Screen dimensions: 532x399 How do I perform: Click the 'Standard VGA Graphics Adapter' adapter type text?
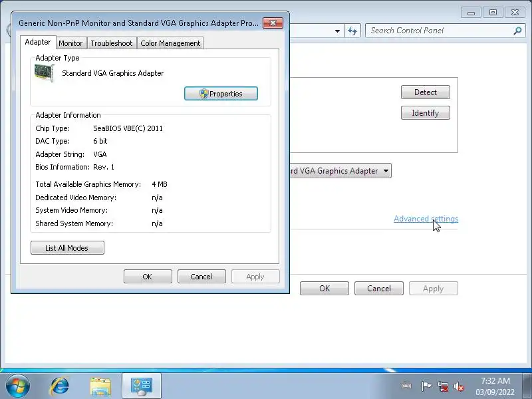(112, 73)
